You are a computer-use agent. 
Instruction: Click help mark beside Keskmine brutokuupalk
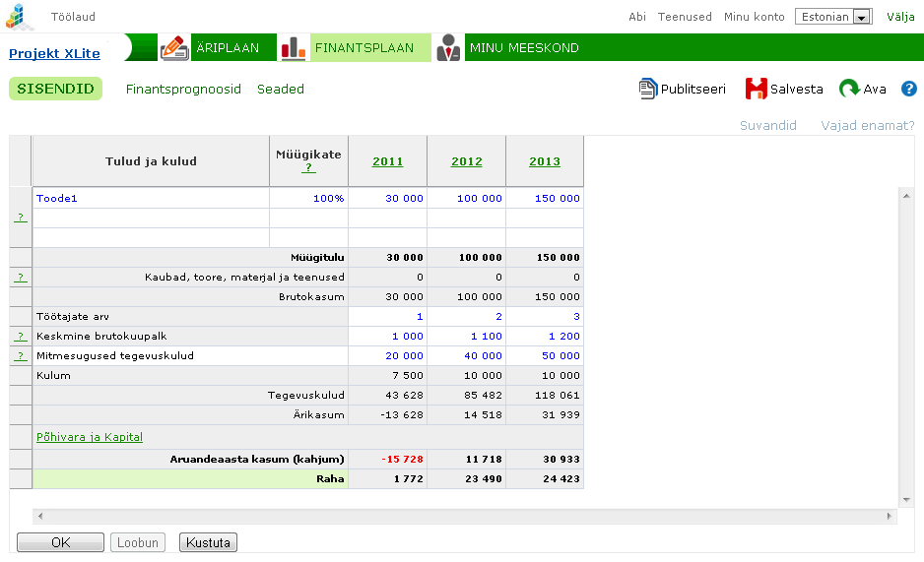click(x=21, y=337)
